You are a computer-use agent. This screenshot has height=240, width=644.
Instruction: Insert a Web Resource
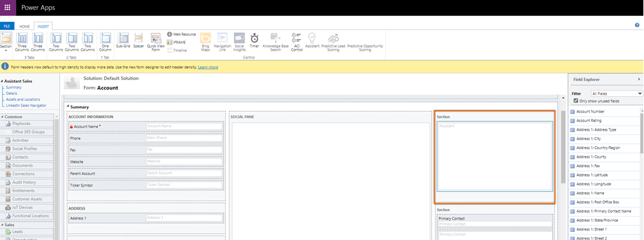pos(182,35)
